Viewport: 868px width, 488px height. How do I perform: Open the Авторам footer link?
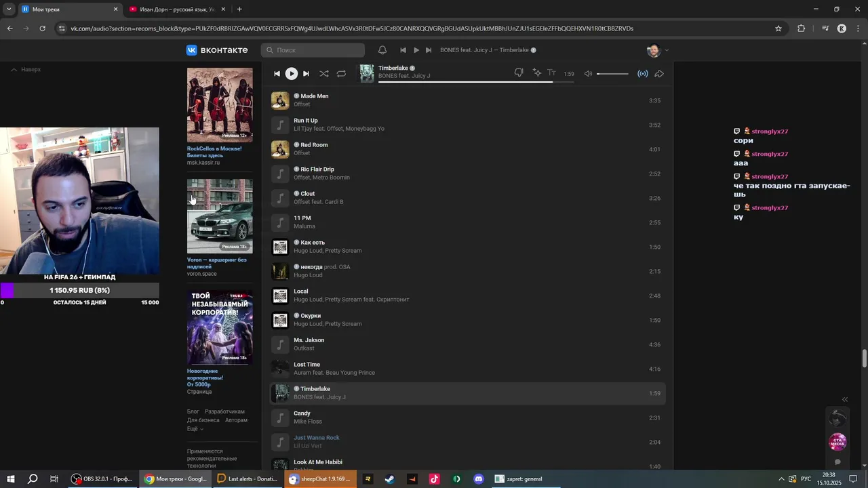point(236,420)
